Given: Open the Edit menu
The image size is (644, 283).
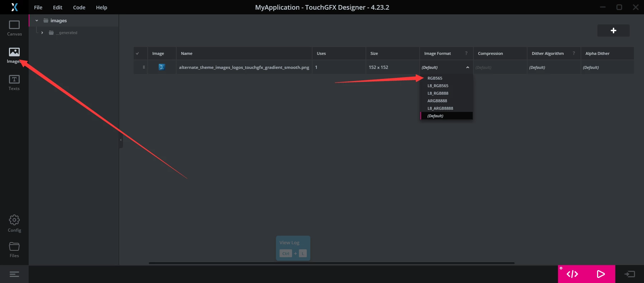Looking at the screenshot, I should [x=58, y=7].
